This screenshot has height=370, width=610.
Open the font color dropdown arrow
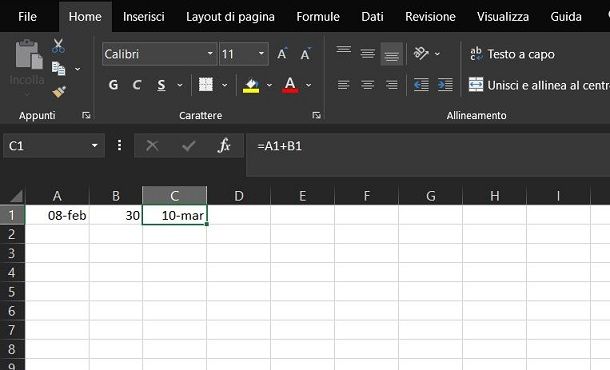click(x=309, y=85)
